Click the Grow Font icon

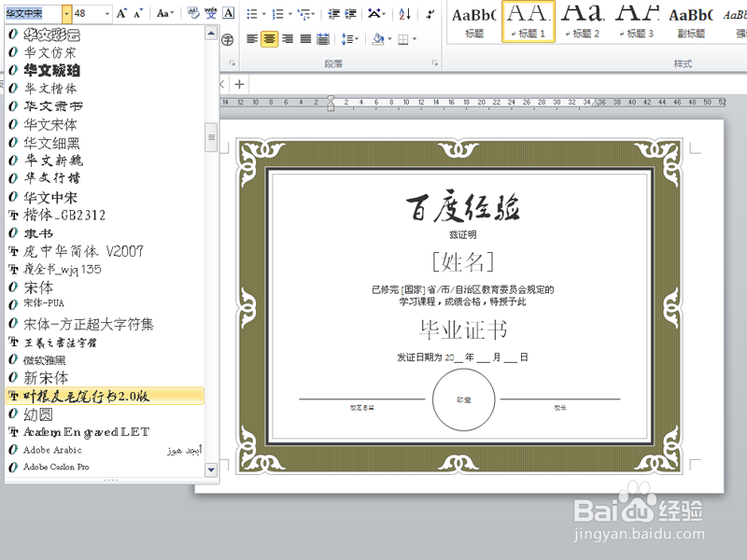click(122, 13)
